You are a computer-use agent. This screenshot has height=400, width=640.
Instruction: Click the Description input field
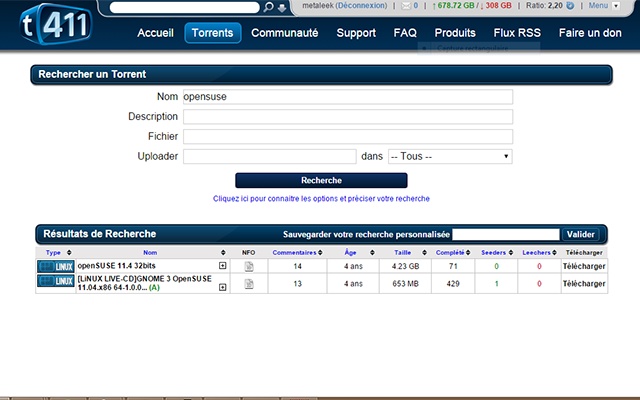click(348, 117)
